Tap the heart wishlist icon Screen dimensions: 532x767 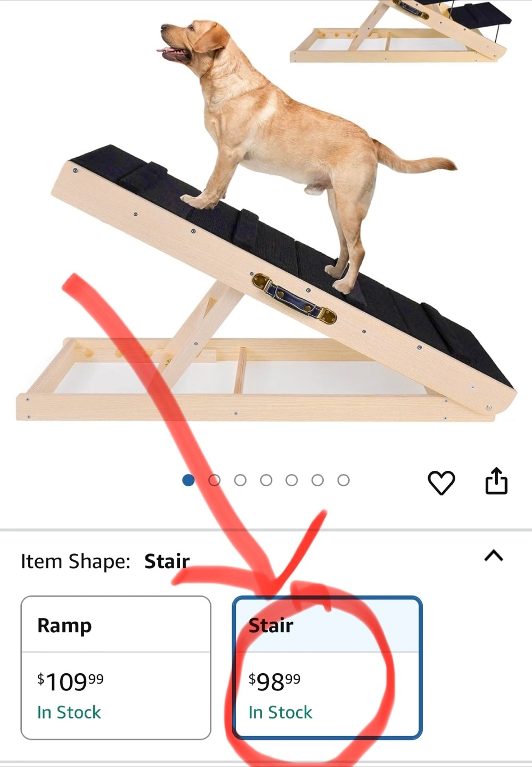tap(441, 483)
